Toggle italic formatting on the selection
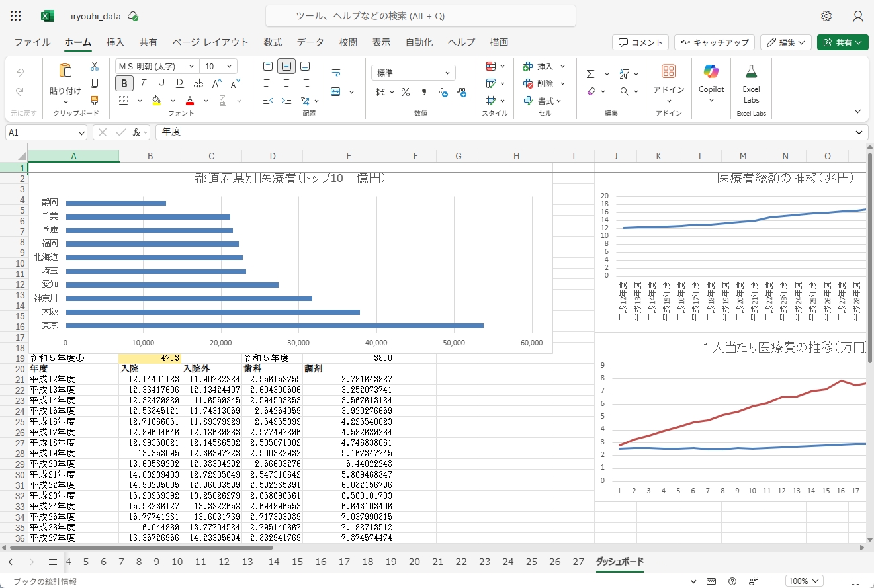 click(x=142, y=83)
